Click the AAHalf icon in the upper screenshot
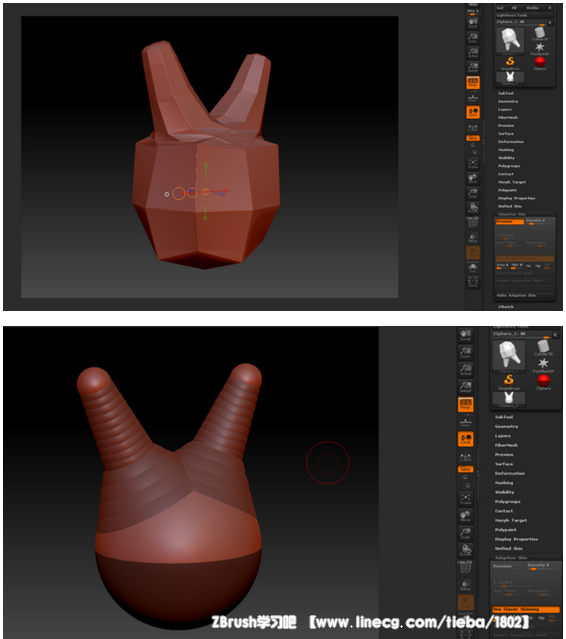This screenshot has width=566, height=639. 473,67
